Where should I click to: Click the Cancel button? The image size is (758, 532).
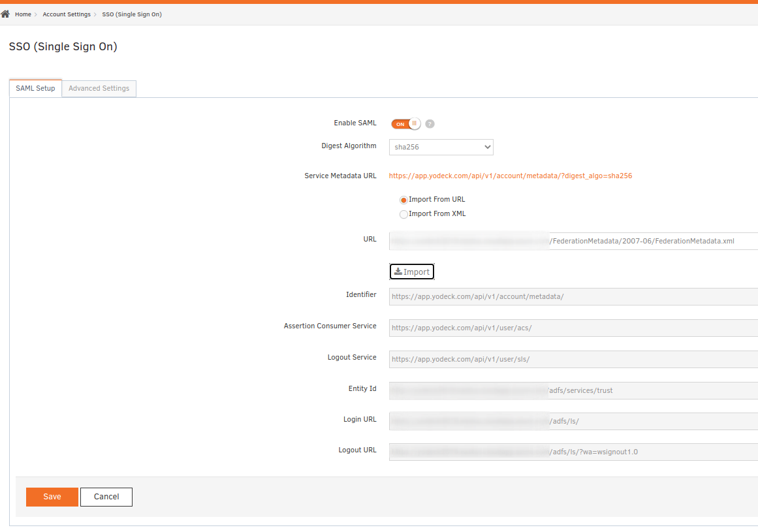(106, 497)
